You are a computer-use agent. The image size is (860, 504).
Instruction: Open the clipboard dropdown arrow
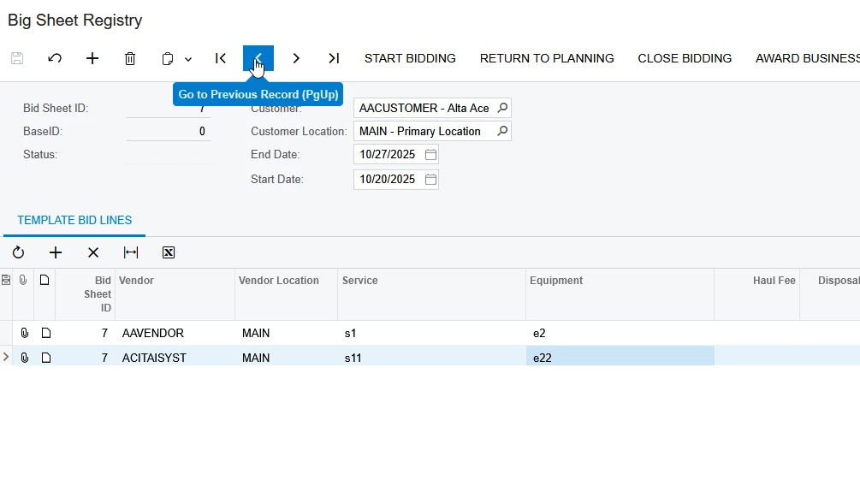(x=188, y=59)
